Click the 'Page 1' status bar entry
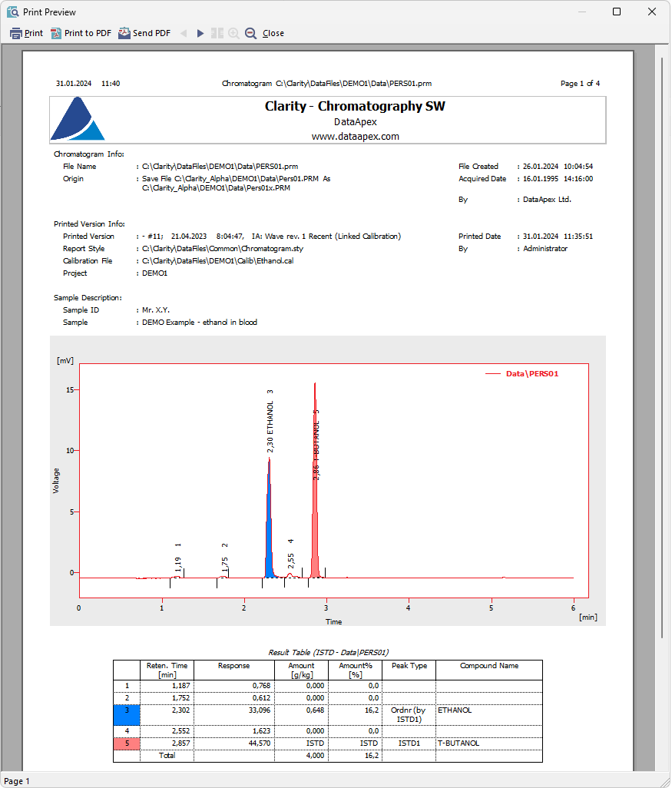 coord(17,781)
